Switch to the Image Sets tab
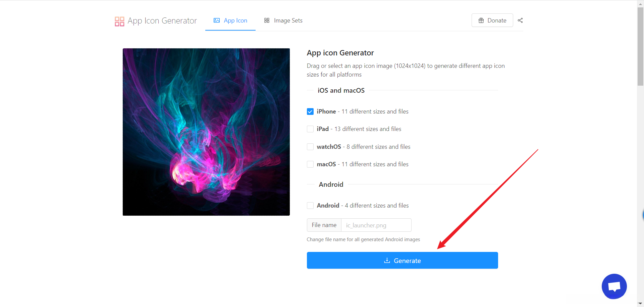644x307 pixels. point(283,20)
